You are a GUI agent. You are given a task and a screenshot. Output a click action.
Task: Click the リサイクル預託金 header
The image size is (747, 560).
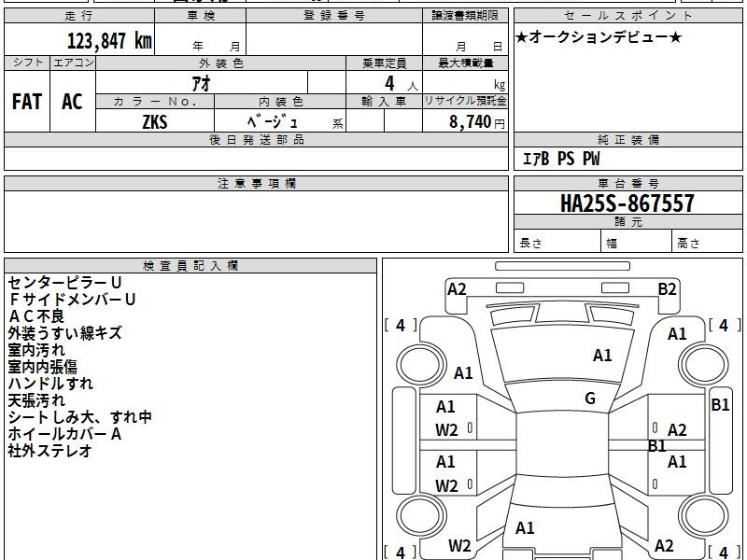pyautogui.click(x=465, y=102)
